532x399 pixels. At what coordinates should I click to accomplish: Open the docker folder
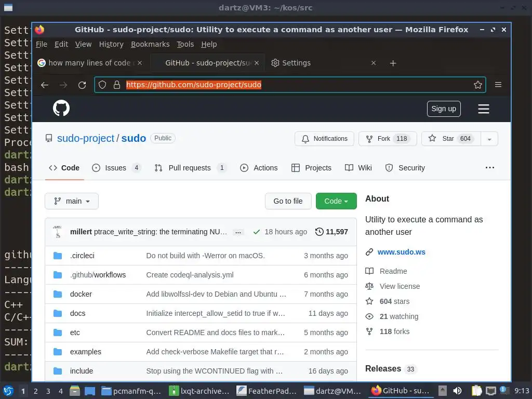[81, 294]
